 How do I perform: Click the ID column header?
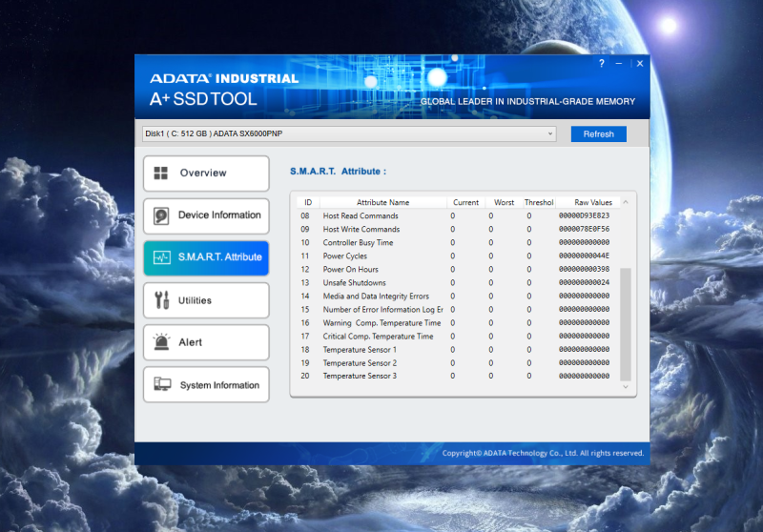click(308, 202)
